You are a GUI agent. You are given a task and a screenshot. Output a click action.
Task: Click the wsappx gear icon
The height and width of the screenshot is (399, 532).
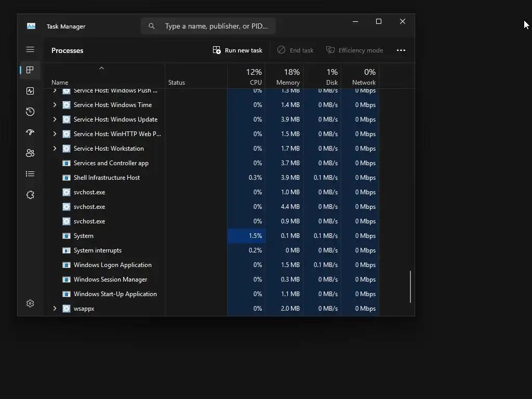(x=66, y=309)
